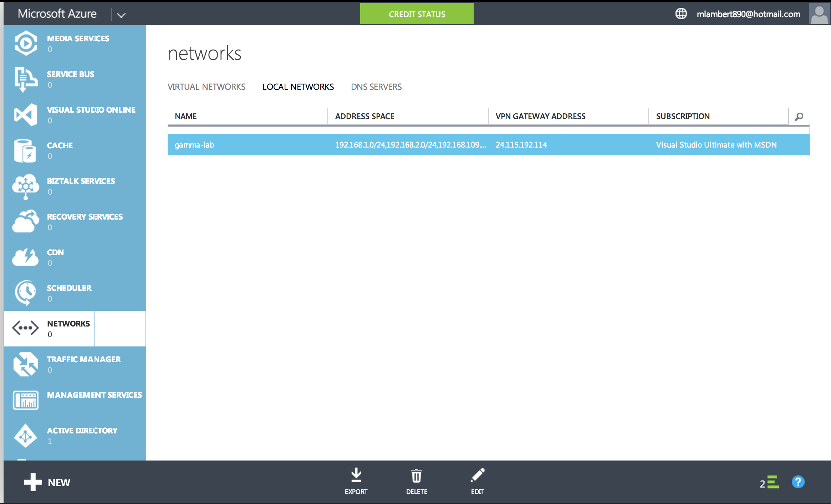The width and height of the screenshot is (831, 504).
Task: Click the Cache service icon
Action: tap(26, 150)
